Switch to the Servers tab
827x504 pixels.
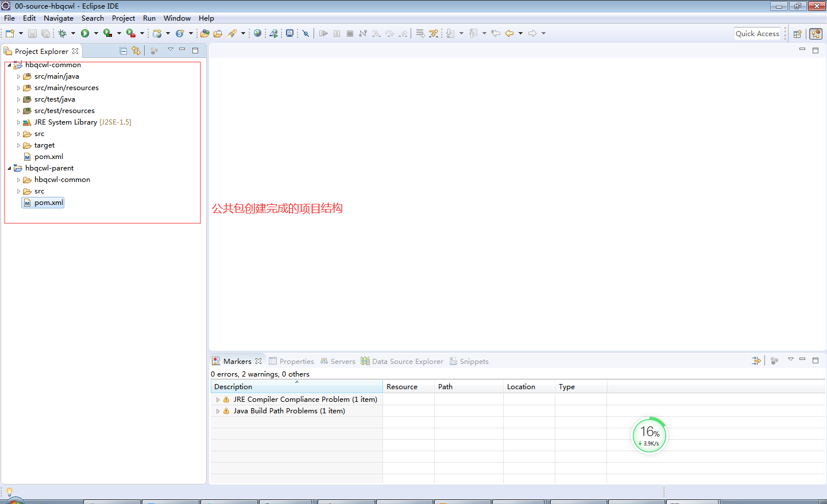click(338, 361)
